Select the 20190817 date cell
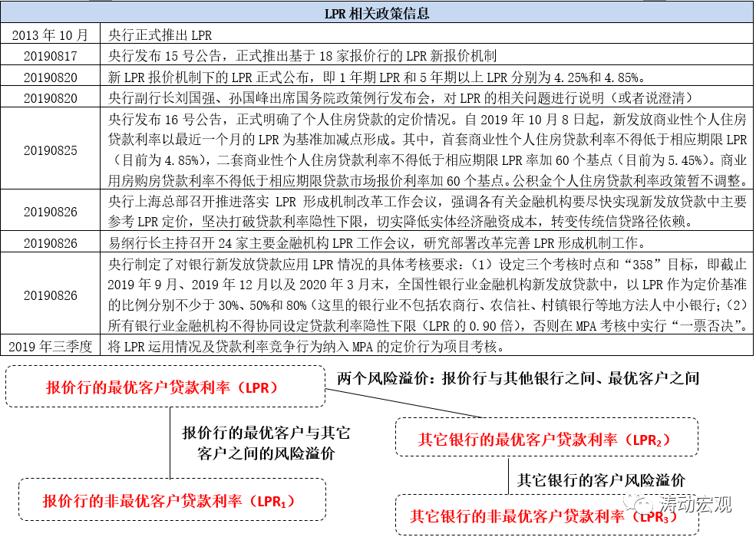 [51, 56]
